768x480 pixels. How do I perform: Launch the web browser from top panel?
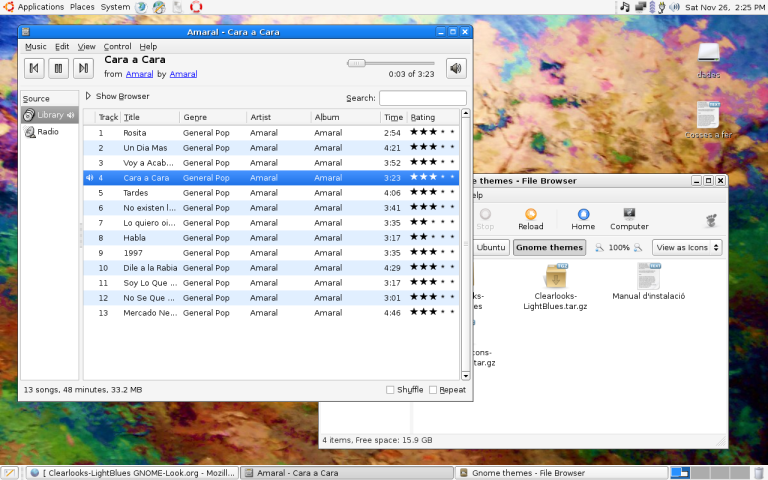[x=141, y=7]
